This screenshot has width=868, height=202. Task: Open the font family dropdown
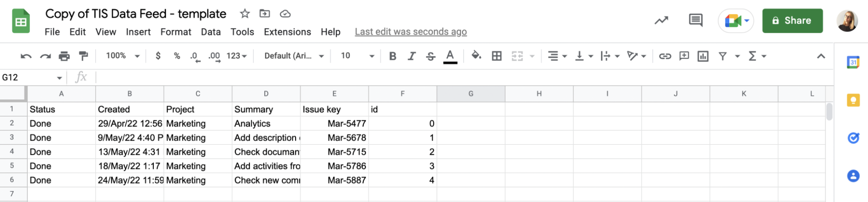[294, 56]
